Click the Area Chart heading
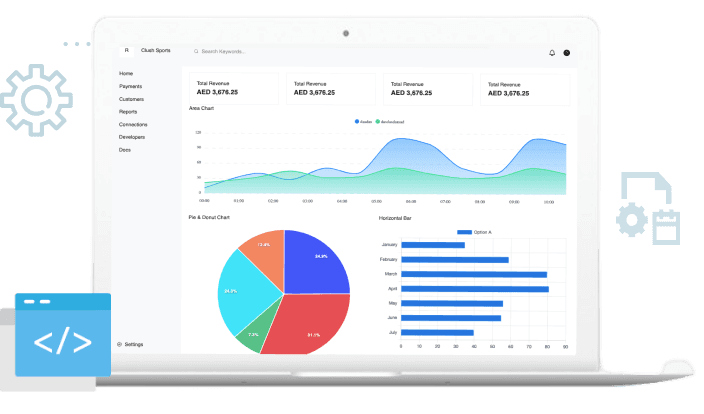The height and width of the screenshot is (414, 704). (201, 108)
